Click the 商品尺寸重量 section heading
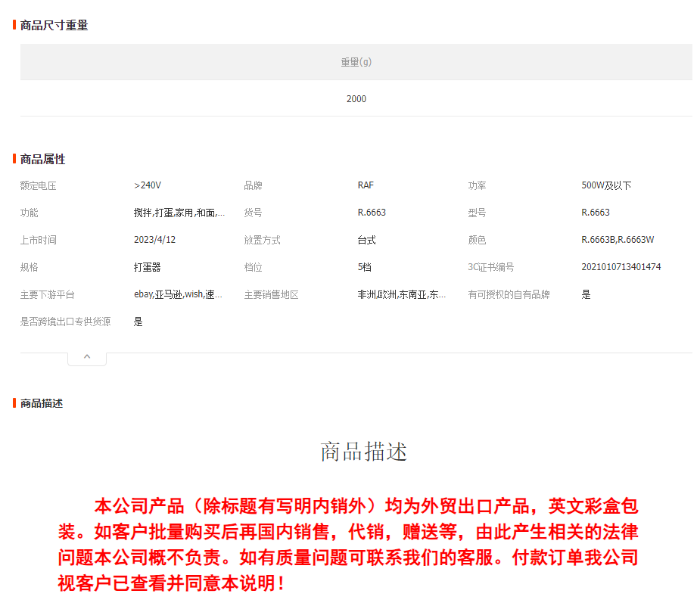 point(54,26)
